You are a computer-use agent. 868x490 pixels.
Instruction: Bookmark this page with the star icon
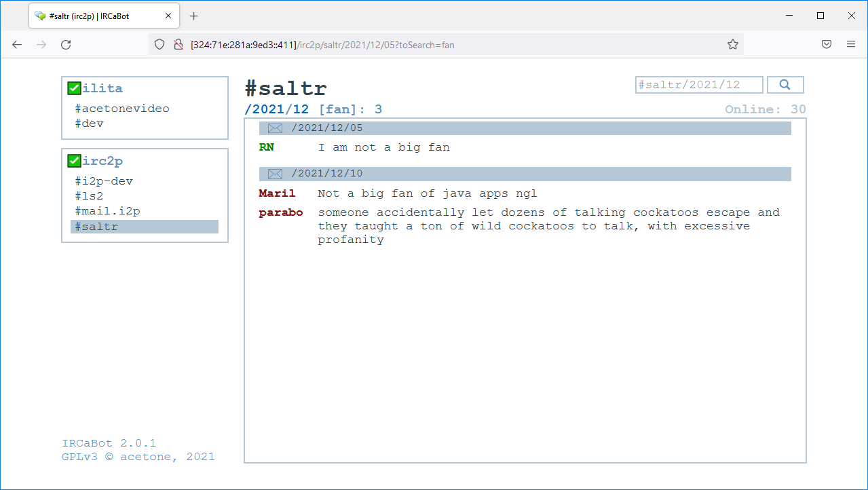pos(733,44)
